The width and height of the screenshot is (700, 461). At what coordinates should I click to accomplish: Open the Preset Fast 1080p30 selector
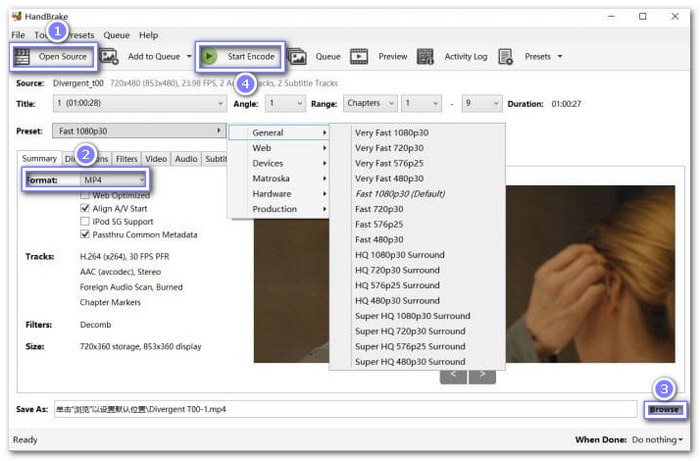(139, 131)
